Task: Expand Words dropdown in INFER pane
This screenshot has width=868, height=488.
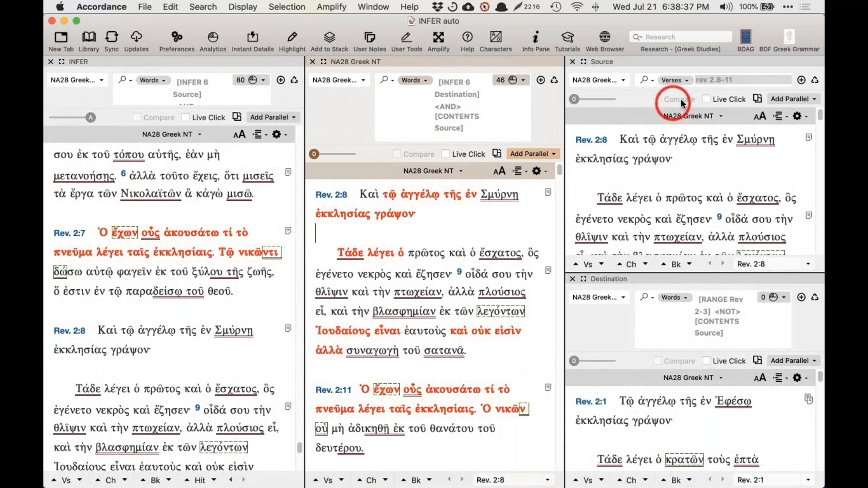Action: (152, 80)
